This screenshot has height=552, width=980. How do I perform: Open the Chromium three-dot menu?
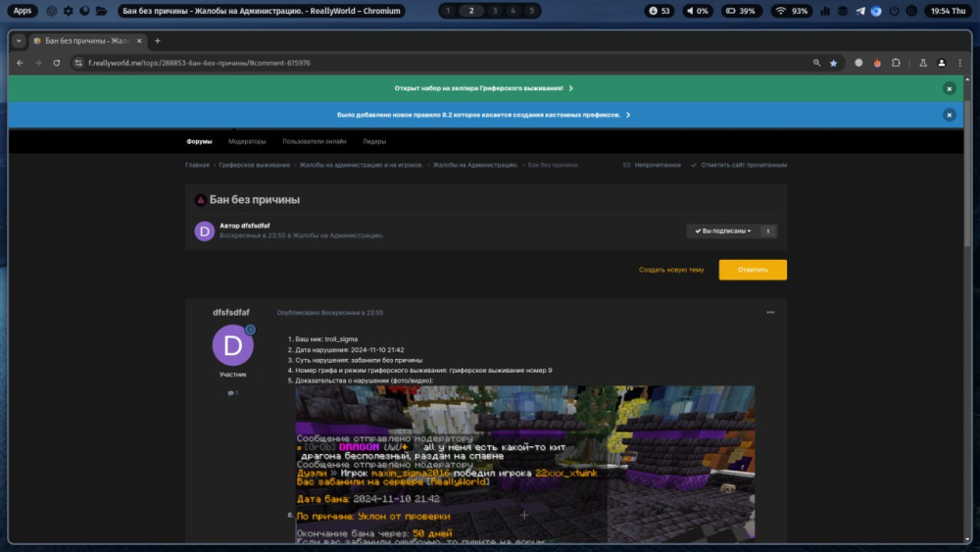click(x=960, y=63)
